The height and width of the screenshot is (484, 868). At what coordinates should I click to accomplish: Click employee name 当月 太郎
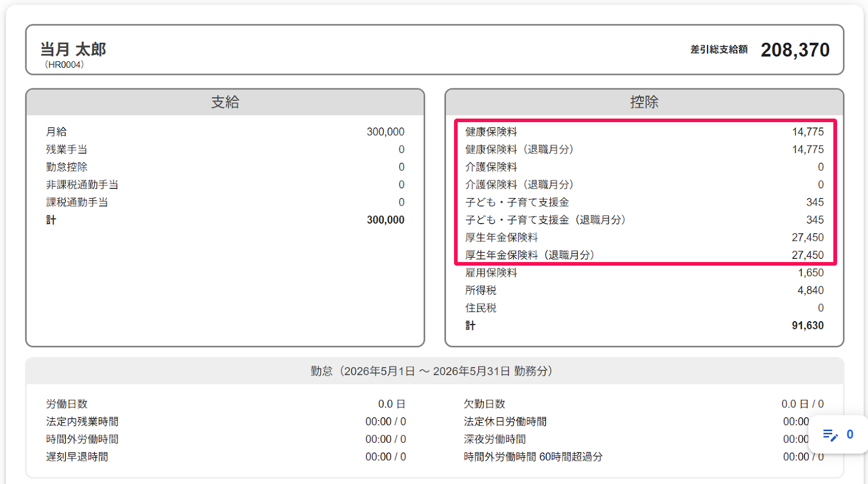click(x=73, y=49)
